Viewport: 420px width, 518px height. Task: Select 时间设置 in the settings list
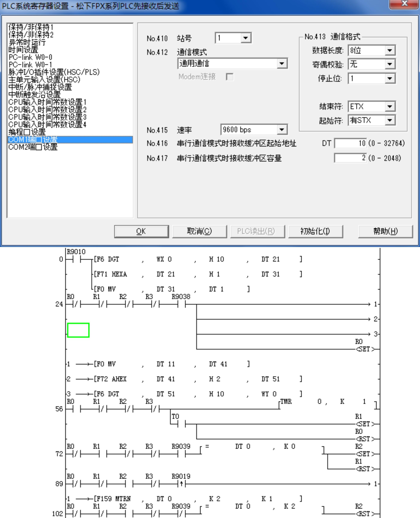(23, 50)
